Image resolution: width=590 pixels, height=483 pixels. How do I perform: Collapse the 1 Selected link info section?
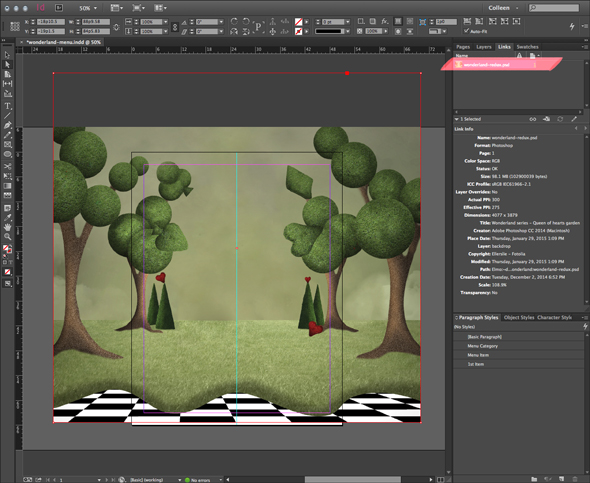click(456, 119)
